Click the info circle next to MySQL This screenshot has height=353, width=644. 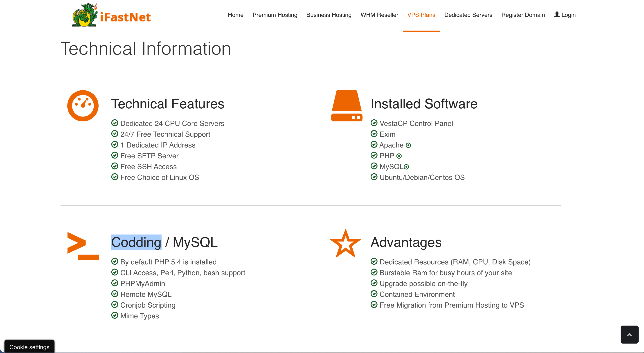pos(406,167)
